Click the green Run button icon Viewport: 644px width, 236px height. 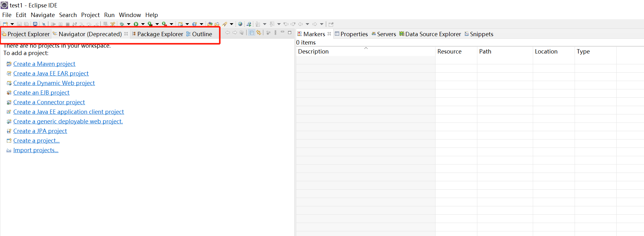136,24
